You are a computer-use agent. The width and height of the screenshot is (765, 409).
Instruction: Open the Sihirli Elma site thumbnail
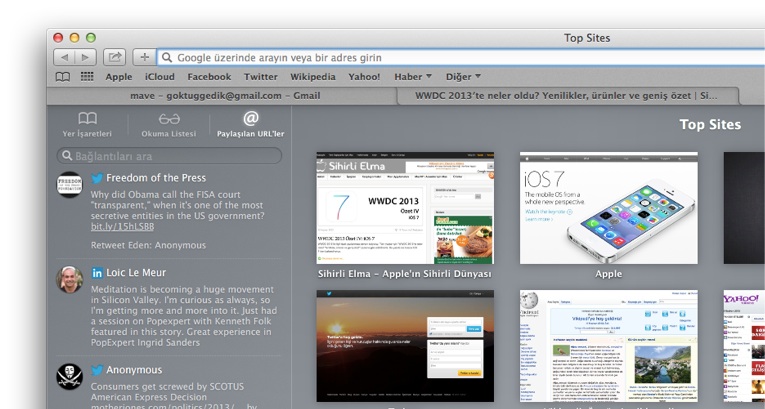(405, 208)
